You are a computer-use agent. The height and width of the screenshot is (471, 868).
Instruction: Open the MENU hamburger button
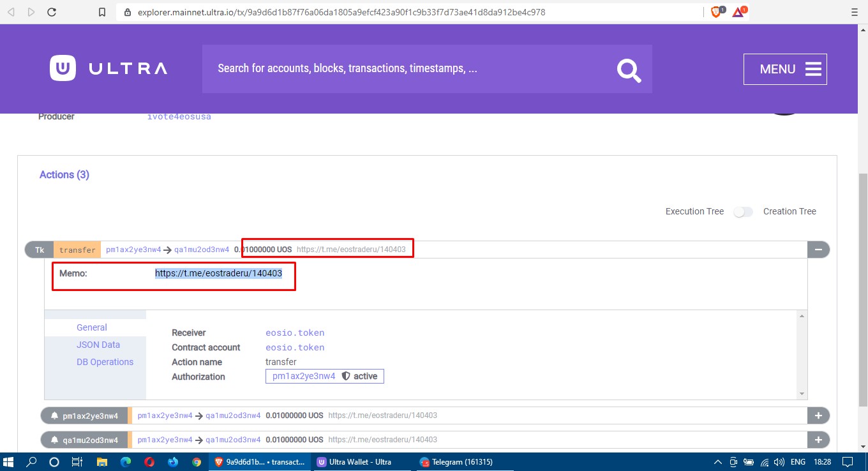click(785, 69)
